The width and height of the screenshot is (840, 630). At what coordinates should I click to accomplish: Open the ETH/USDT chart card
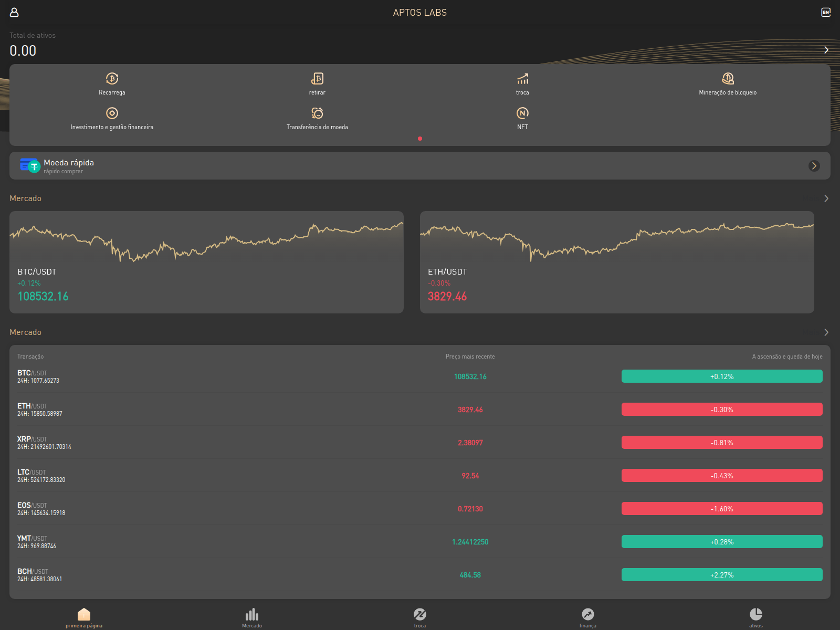tap(617, 262)
